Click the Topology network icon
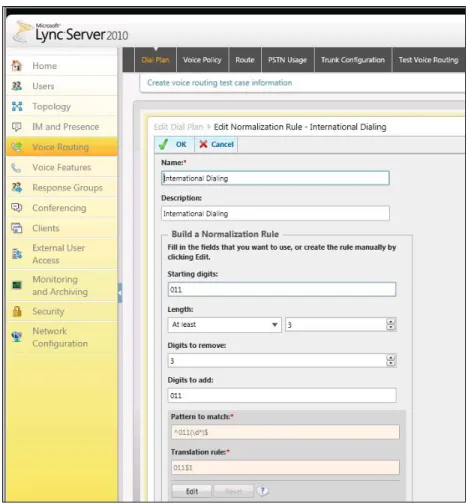 click(17, 106)
